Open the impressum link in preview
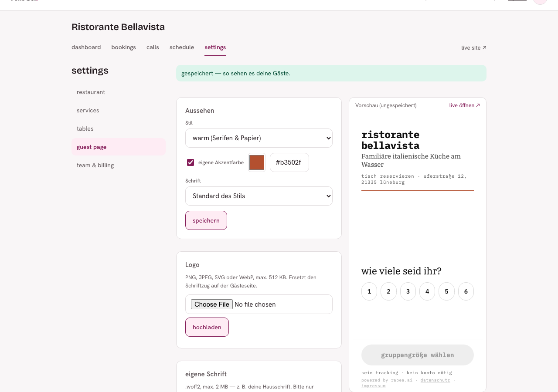 pyautogui.click(x=373, y=386)
